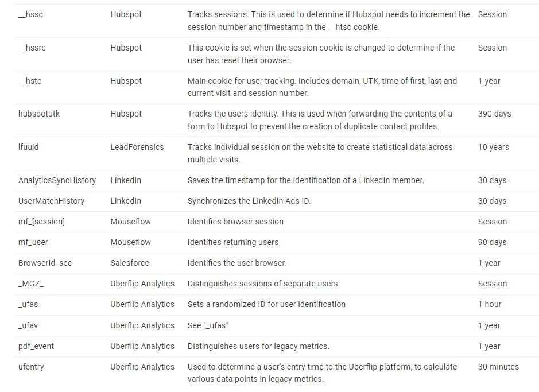Image resolution: width=539 pixels, height=392 pixels.
Task: Click the _MGZ_ cookie name
Action: coord(31,284)
